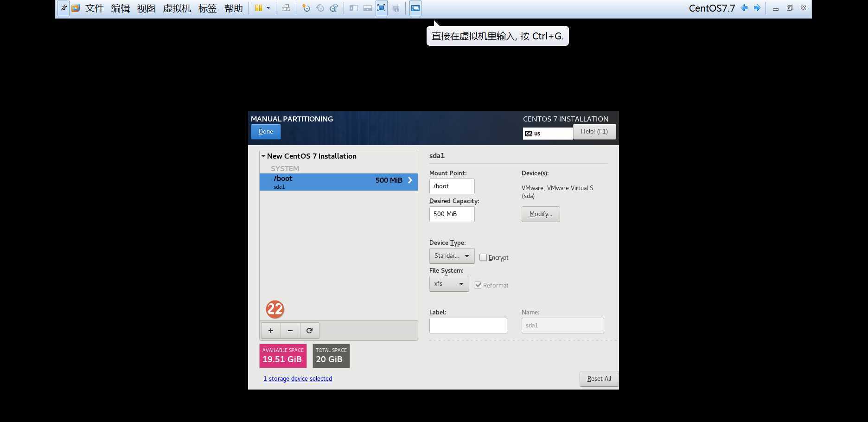Click the pause virtual machine icon
The image size is (868, 422).
[x=259, y=8]
